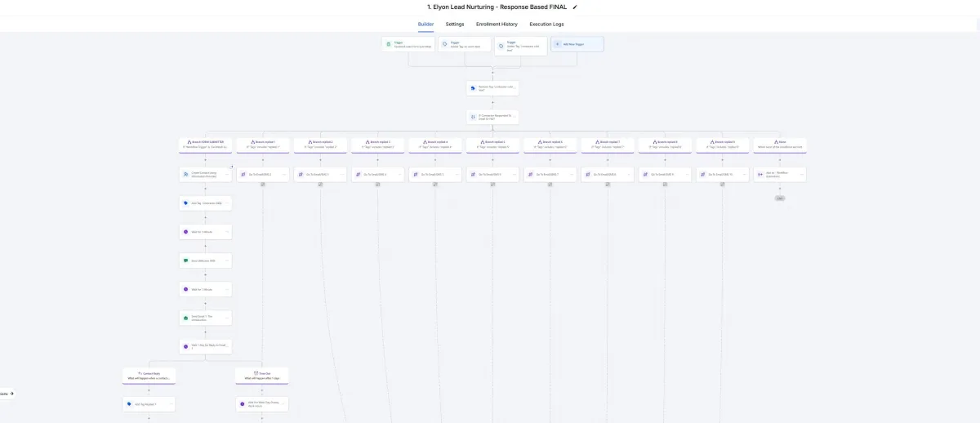Open the Go To node under Branch replied 6
This screenshot has width=980, height=423.
550,174
